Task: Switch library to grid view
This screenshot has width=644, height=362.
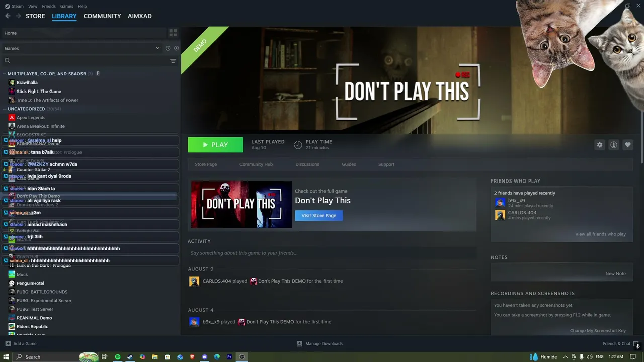Action: click(173, 33)
